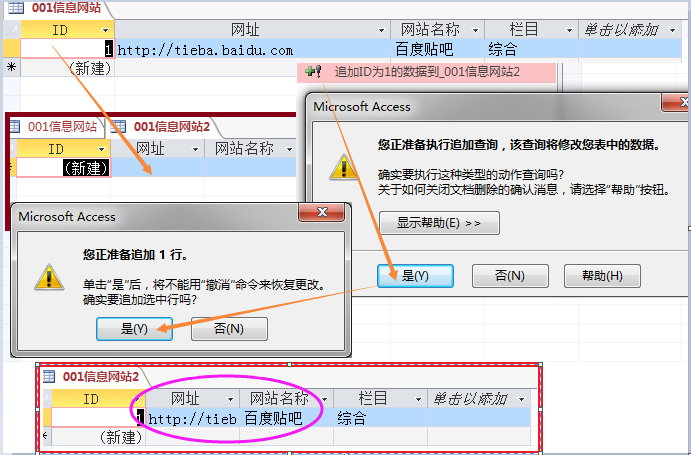Open the 栏目 column dropdown in the top table

tap(569, 30)
